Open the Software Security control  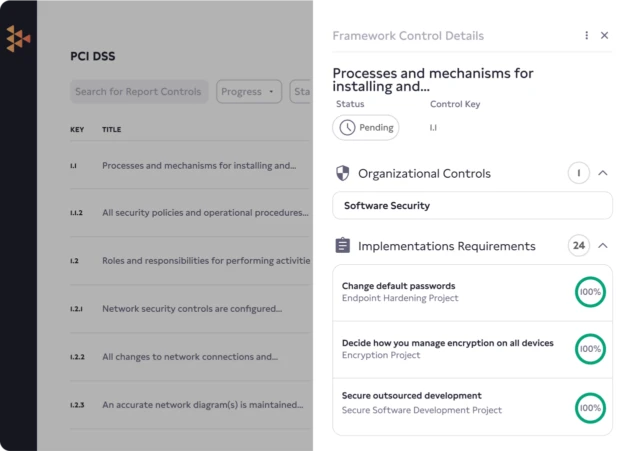coord(472,206)
